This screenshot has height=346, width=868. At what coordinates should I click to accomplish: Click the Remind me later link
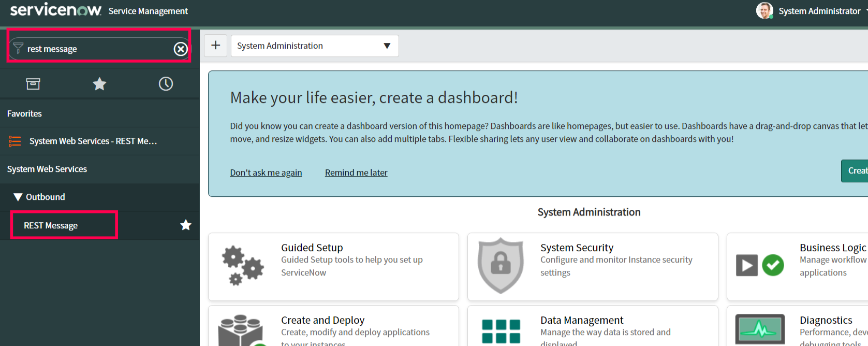pos(356,172)
